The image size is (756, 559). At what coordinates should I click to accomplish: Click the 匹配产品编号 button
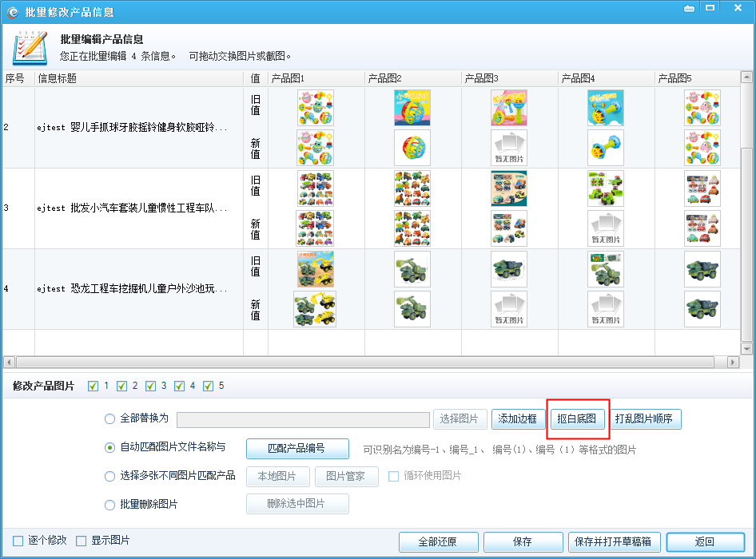click(296, 449)
